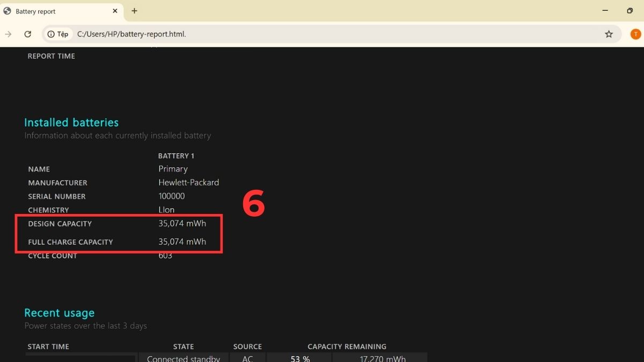Click the FULL CHARGE CAPACITY label
Image resolution: width=644 pixels, height=362 pixels.
(70, 242)
